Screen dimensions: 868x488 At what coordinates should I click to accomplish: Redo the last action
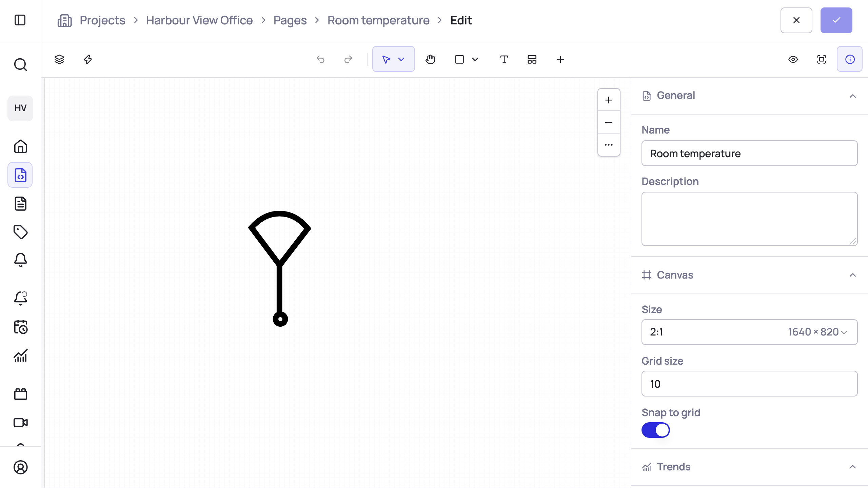tap(348, 59)
